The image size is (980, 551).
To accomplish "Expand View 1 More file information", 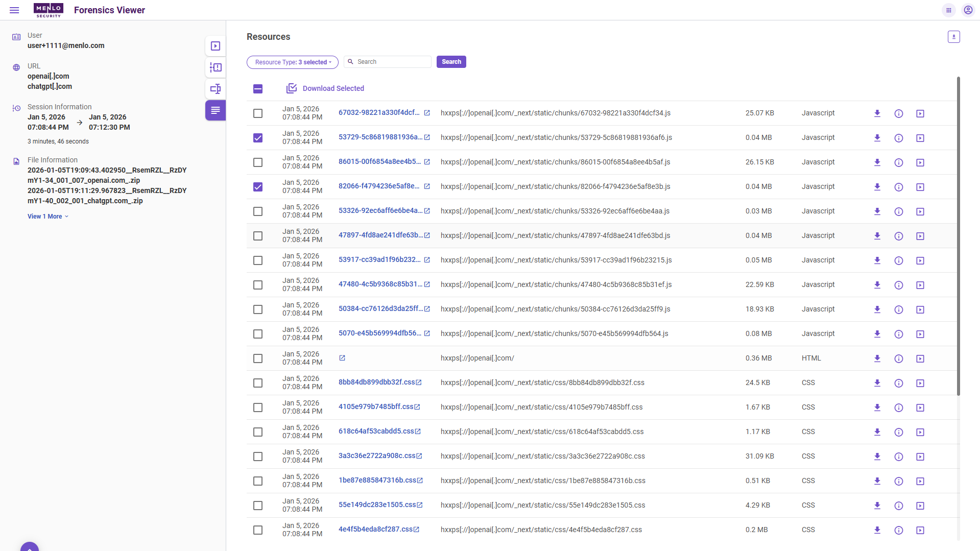I will coord(48,217).
